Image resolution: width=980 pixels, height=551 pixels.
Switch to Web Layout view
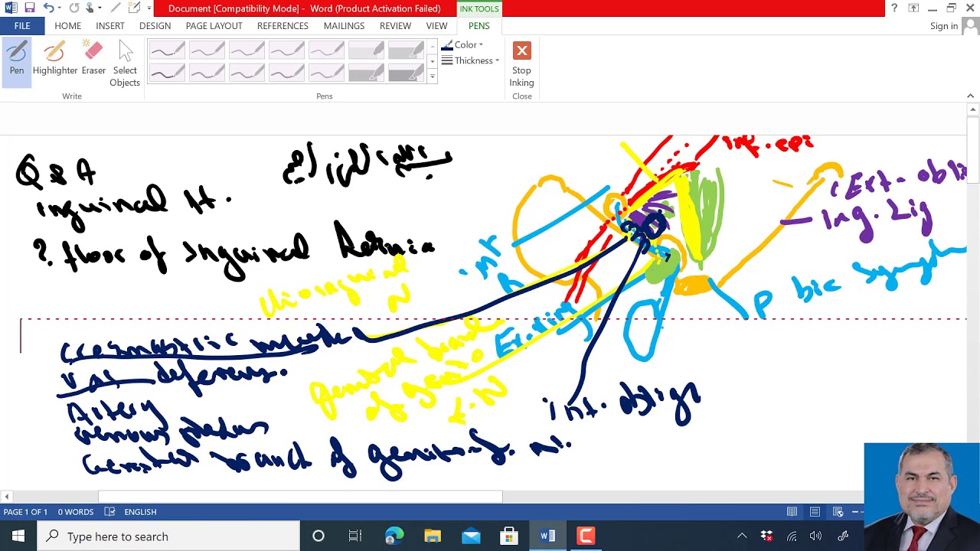click(838, 512)
